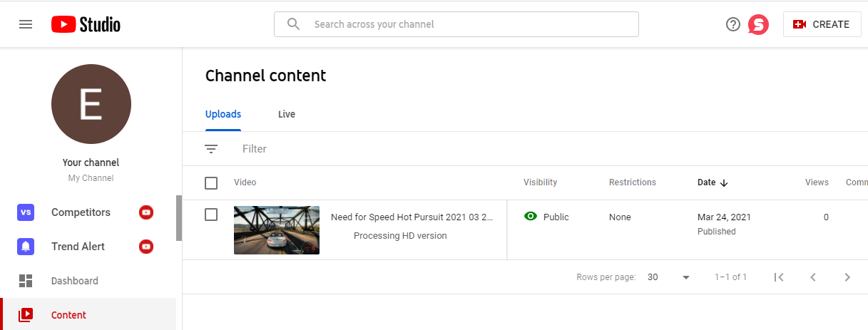Click the Channel content heading
Screen dimensions: 868x330
(x=265, y=76)
